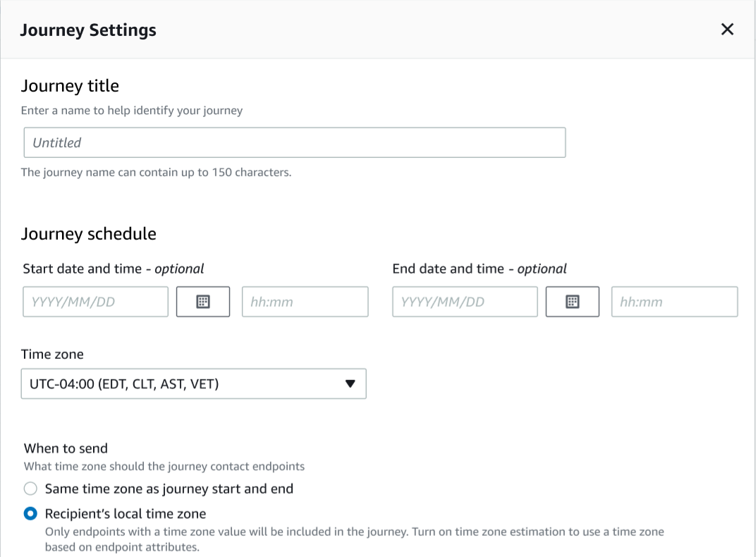Click the Journey Settings header title
756x557 pixels.
click(x=88, y=30)
